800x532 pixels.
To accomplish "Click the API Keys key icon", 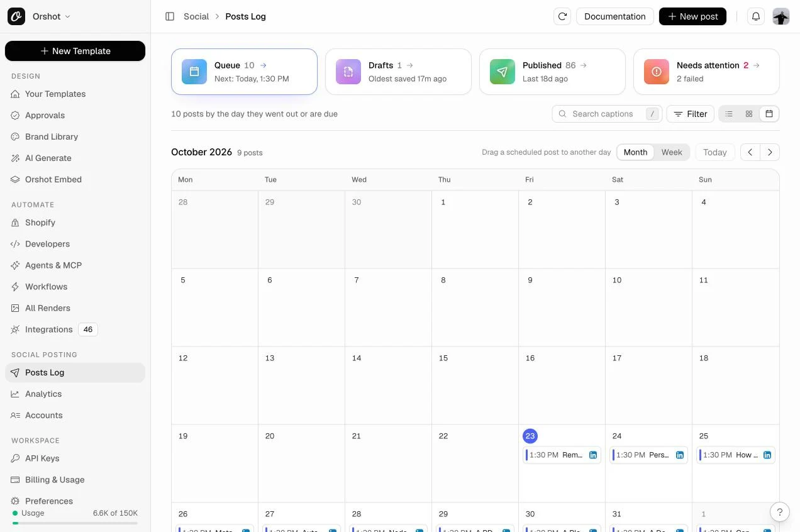I will point(15,458).
